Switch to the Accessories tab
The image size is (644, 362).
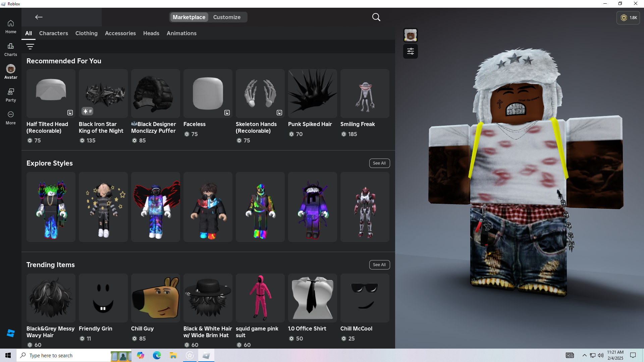point(120,33)
